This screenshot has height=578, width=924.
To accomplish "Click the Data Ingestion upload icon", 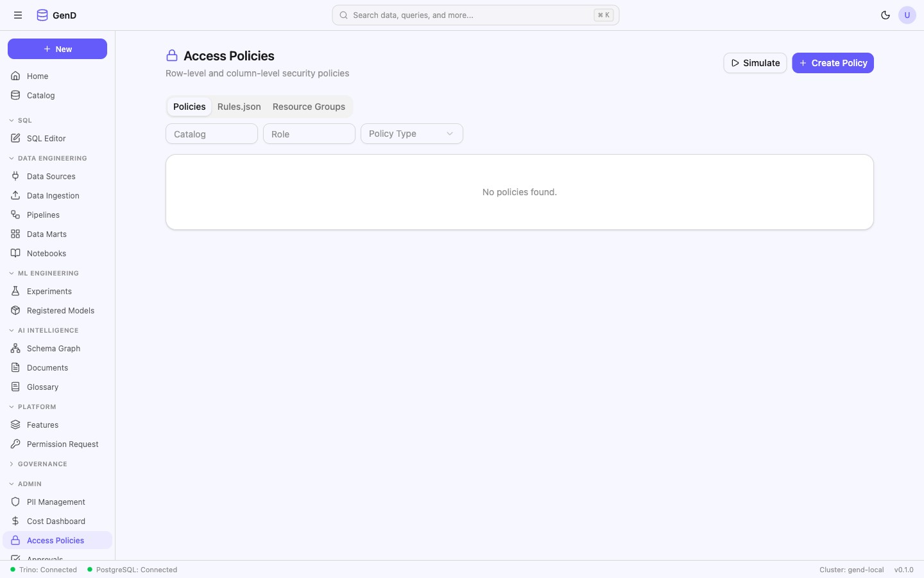I will 15,195.
